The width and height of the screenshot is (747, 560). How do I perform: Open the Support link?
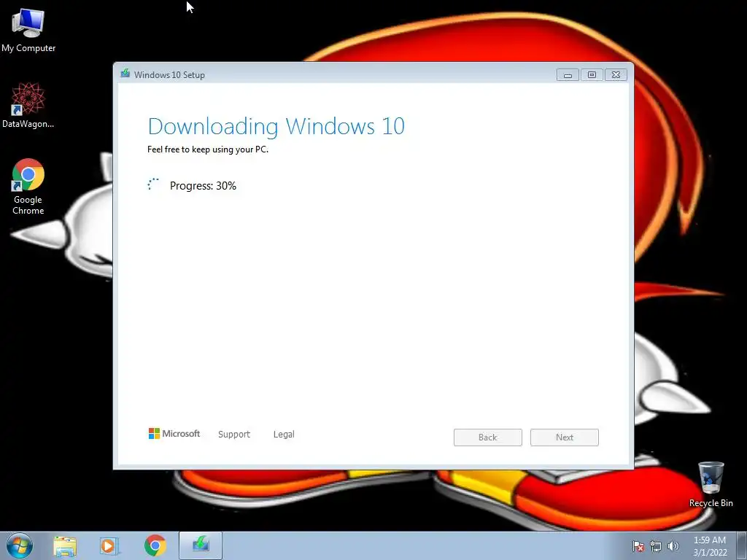[x=234, y=435]
